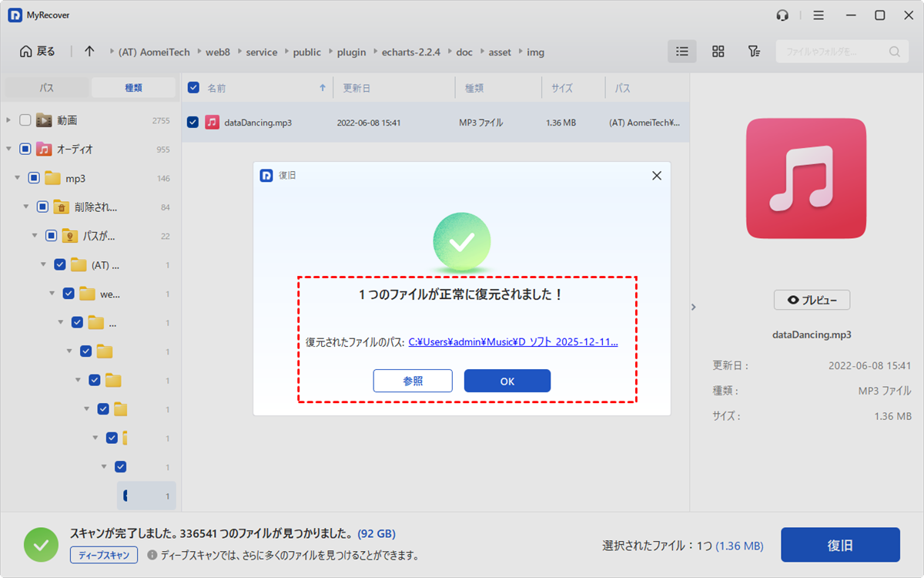Switch to grid thumbnail view
This screenshot has width=924, height=578.
point(718,52)
